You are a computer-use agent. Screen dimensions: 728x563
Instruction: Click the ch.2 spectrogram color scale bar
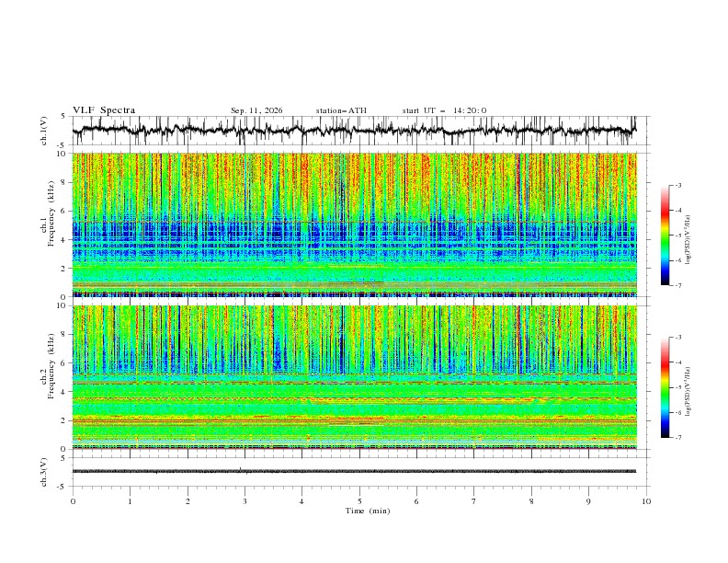click(x=665, y=387)
